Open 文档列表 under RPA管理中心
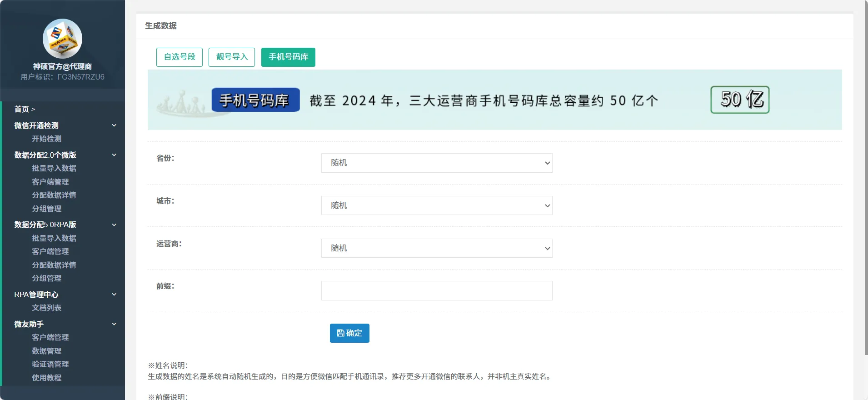The width and height of the screenshot is (868, 400). click(46, 308)
